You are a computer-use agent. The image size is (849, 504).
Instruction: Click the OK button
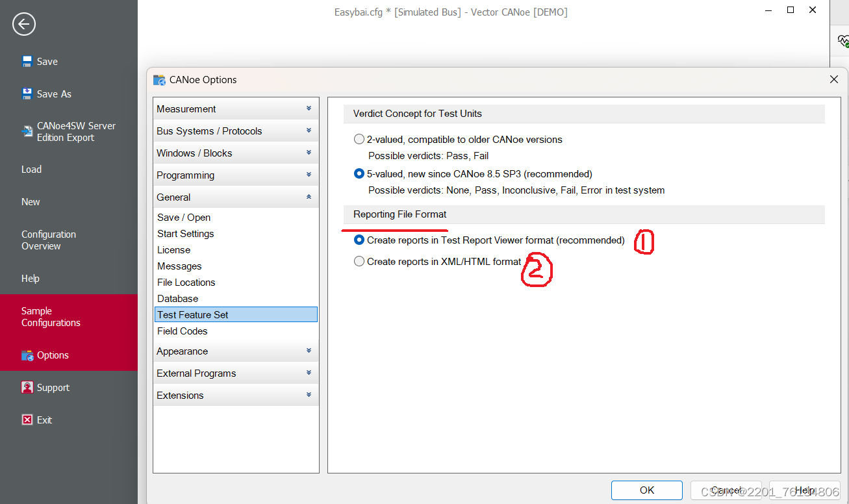pos(647,490)
